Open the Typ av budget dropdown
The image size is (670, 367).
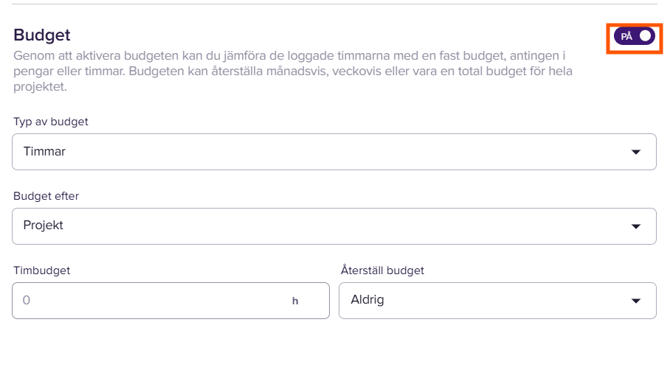coord(334,152)
